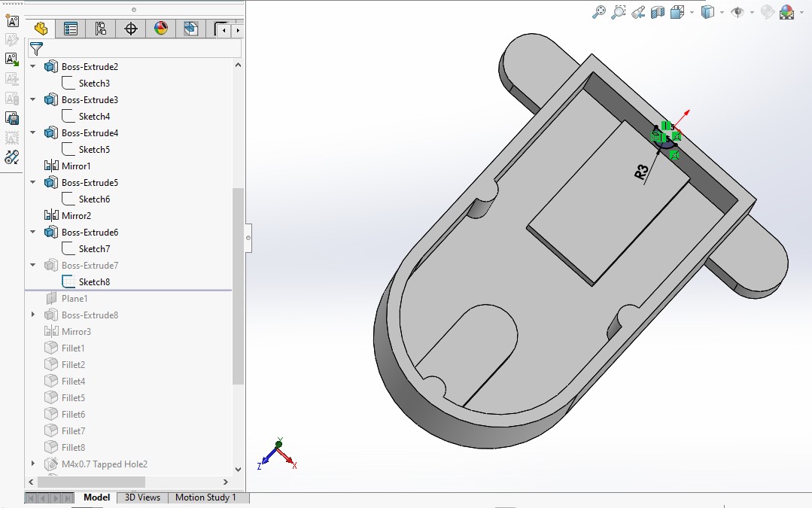Expand the Boss-Extrude8 feature node
This screenshot has height=508, width=812.
tap(33, 315)
